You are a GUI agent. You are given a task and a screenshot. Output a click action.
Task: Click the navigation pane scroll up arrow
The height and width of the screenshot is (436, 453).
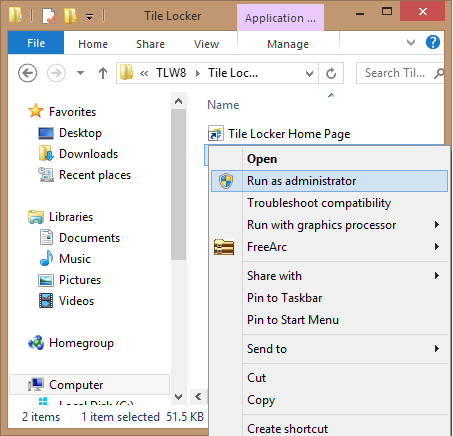click(178, 101)
